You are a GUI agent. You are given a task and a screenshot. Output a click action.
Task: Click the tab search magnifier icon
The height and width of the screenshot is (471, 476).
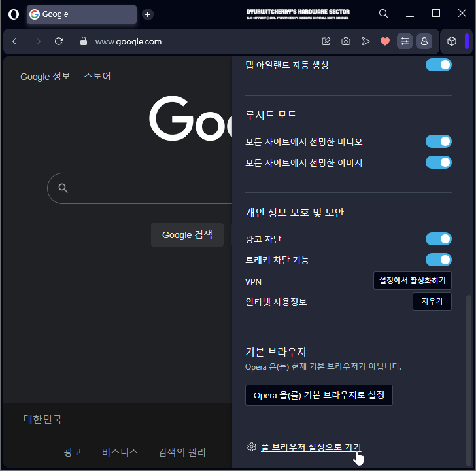(x=383, y=14)
